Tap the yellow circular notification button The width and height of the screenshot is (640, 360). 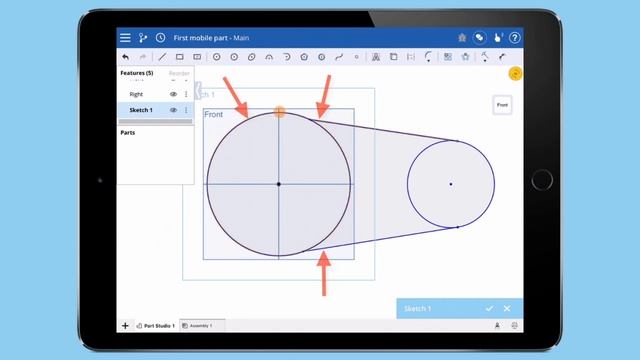(515, 74)
